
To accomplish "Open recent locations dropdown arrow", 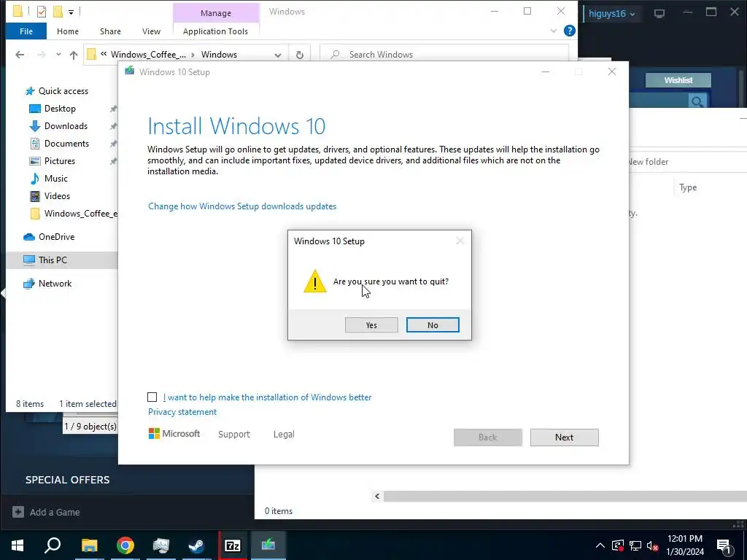I will click(x=58, y=55).
